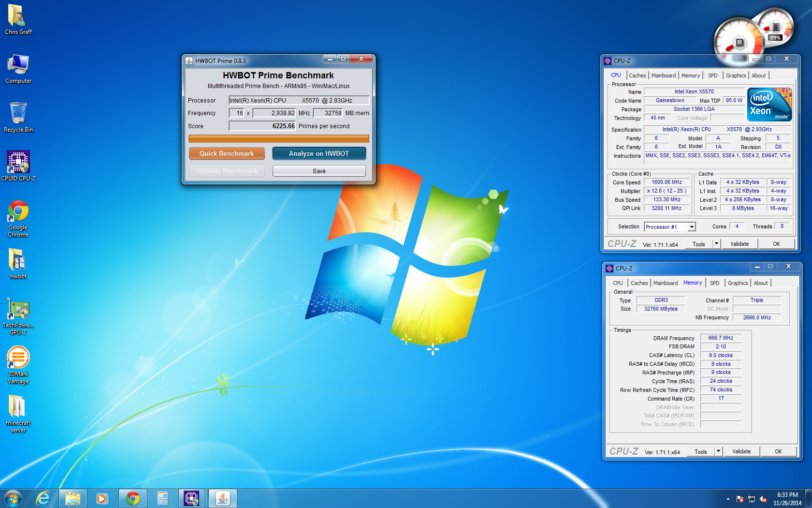Click Analyze on HWBOT button
This screenshot has width=812, height=508.
point(319,153)
